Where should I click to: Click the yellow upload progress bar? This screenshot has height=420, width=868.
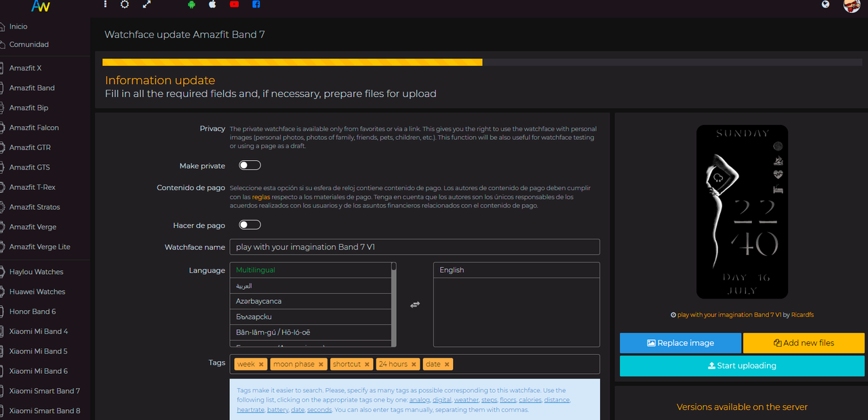pyautogui.click(x=292, y=62)
